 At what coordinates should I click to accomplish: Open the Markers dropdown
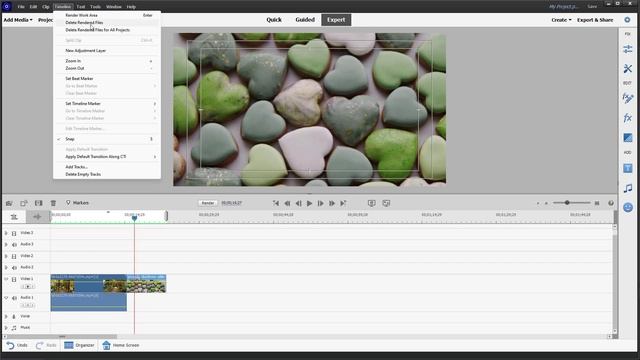point(77,203)
